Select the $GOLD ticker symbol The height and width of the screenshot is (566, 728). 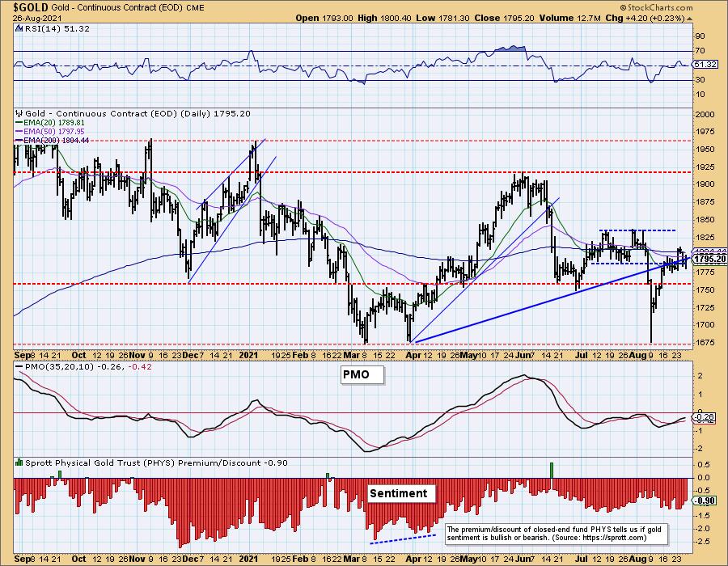(32, 7)
